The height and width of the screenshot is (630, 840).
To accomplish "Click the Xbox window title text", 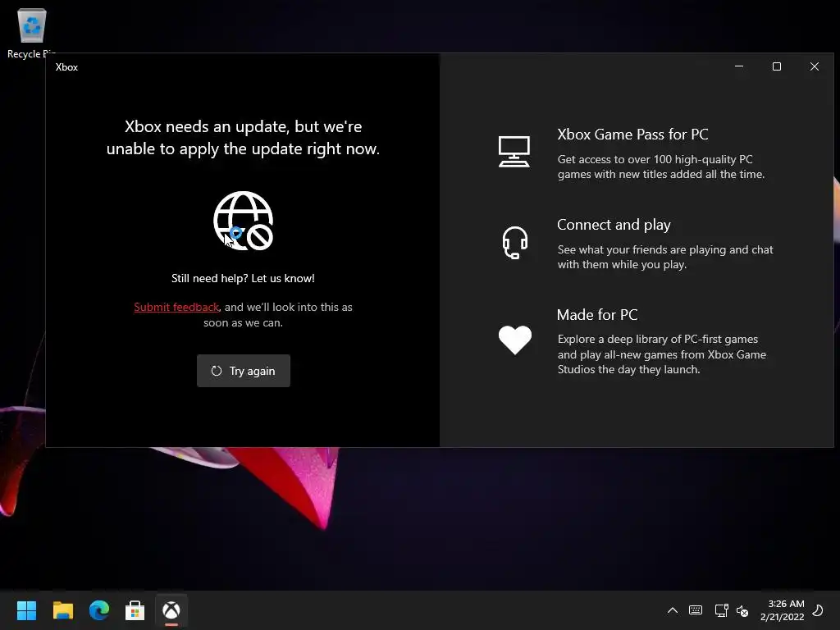I will (66, 67).
